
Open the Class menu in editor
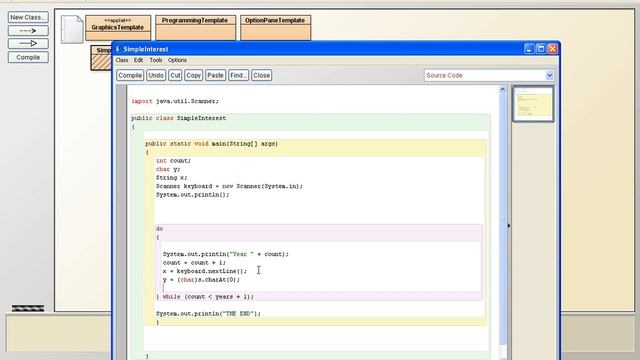[122, 60]
